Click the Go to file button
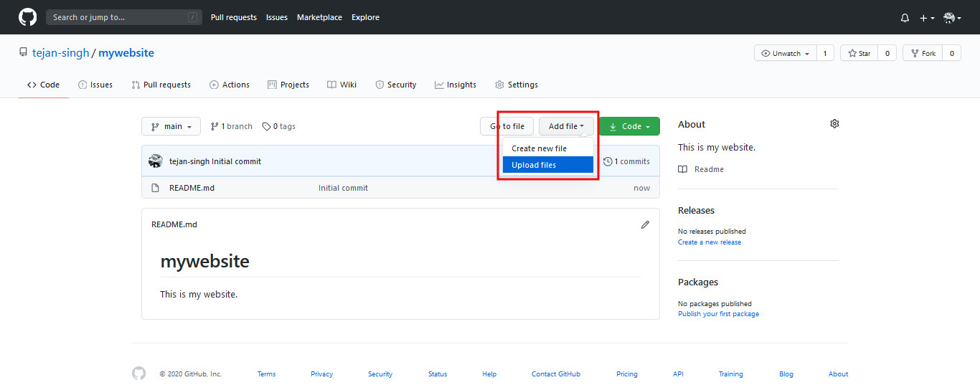 pyautogui.click(x=507, y=126)
